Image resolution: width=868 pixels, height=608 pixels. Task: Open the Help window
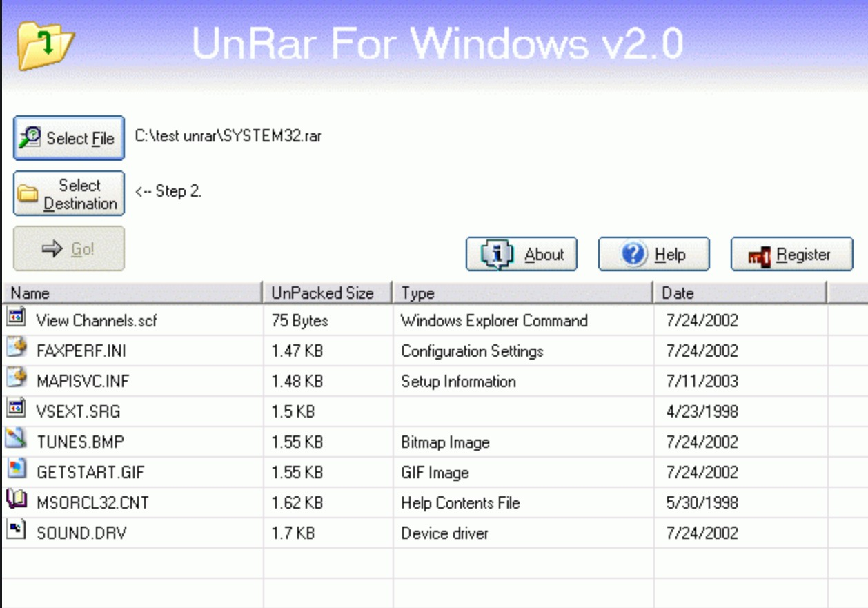coord(653,255)
